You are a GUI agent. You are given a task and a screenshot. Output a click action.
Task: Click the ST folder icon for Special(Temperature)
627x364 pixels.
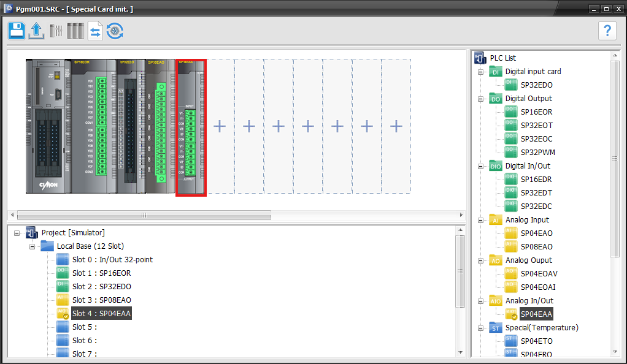[x=496, y=328]
